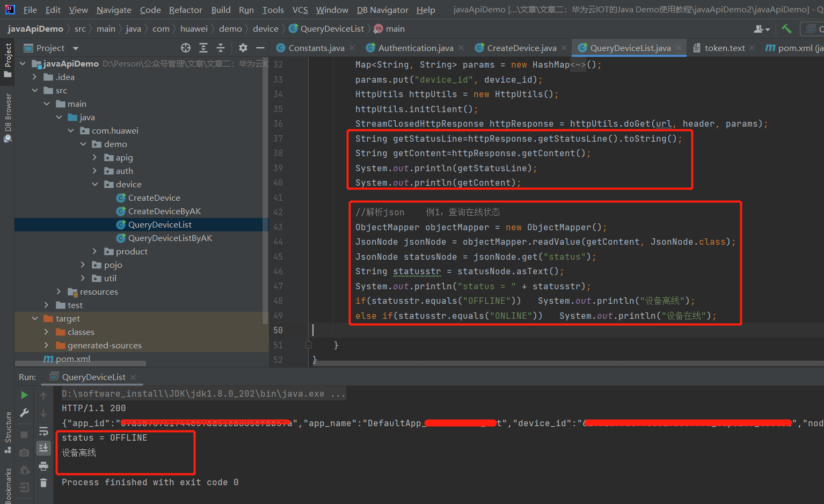Expand all nodes in the Project panel
This screenshot has height=504, width=824.
[x=203, y=48]
